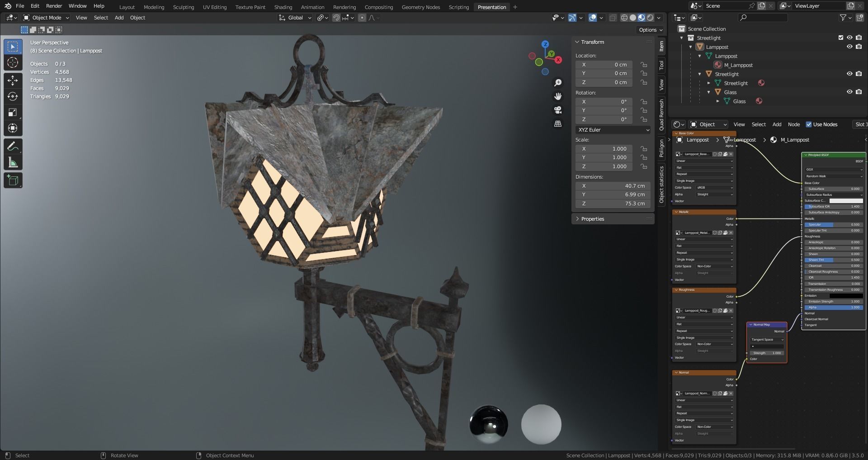868x460 pixels.
Task: Click the add workspace plus icon
Action: pos(515,7)
